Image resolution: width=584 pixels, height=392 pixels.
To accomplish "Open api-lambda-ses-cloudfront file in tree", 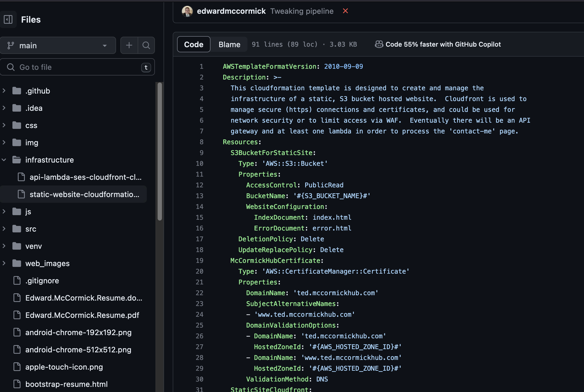I will [x=85, y=177].
